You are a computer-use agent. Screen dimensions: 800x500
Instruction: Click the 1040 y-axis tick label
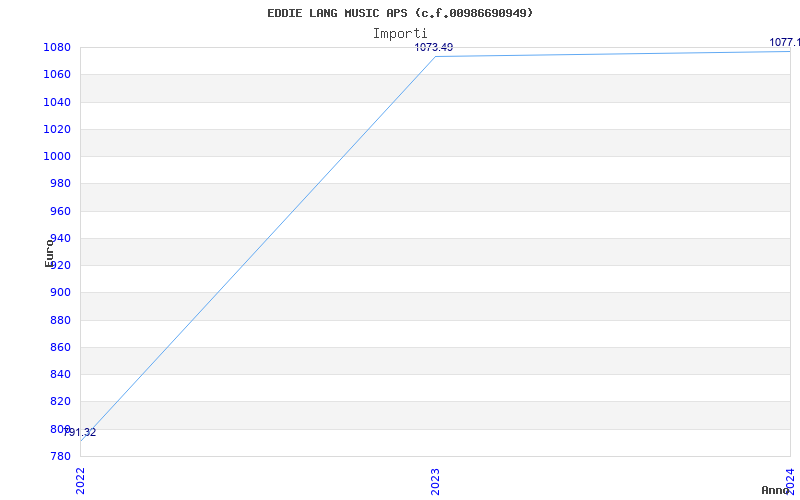pyautogui.click(x=57, y=102)
